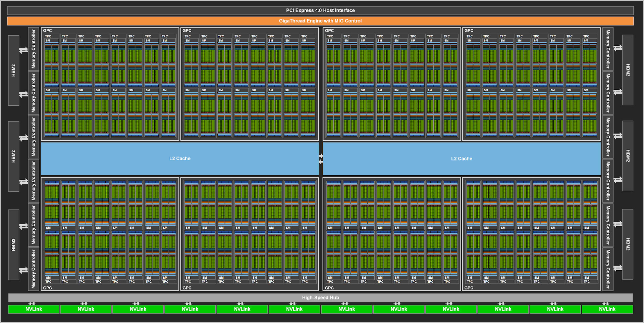Screen dimensions: 644x323
Task: Click the bottommost left-side Memory Controller
Action: (x=34, y=269)
